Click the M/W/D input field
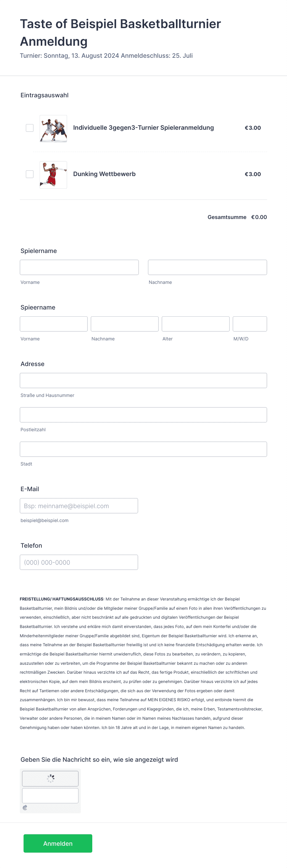This screenshot has height=868, width=287. [250, 324]
